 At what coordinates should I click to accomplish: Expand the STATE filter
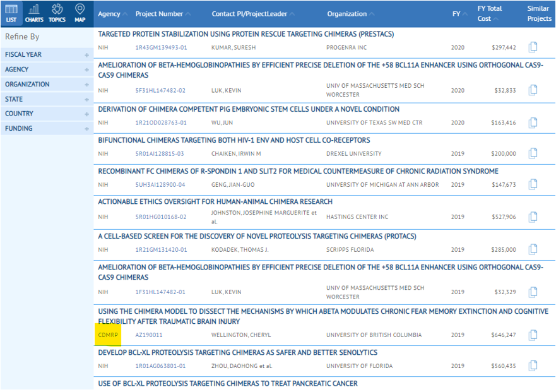click(x=47, y=99)
